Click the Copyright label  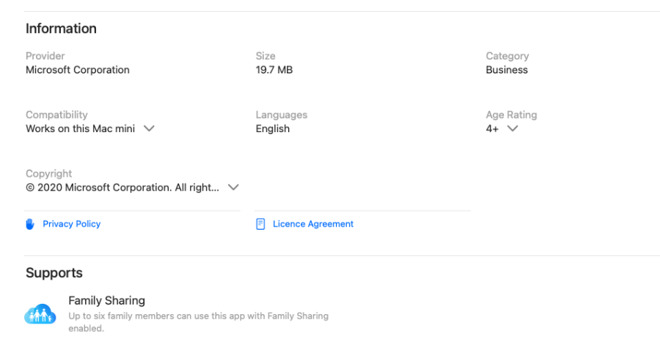[49, 174]
